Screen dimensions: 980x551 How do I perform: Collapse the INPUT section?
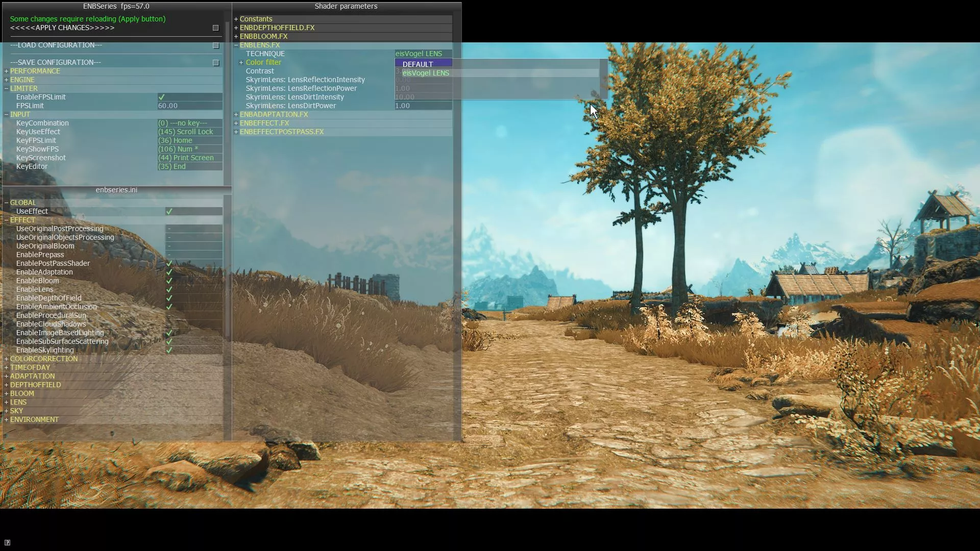pyautogui.click(x=6, y=115)
